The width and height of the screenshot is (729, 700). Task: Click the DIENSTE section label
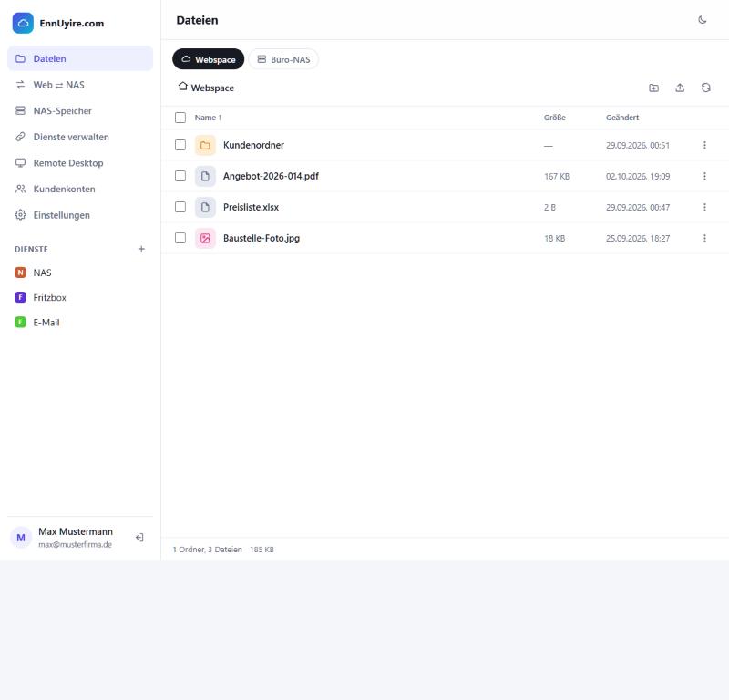click(x=31, y=249)
